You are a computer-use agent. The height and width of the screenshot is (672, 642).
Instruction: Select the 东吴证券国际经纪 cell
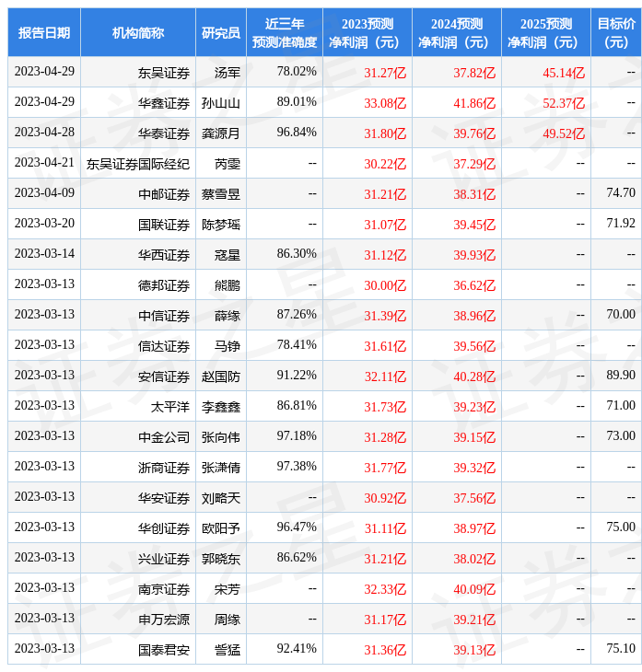[x=138, y=164]
